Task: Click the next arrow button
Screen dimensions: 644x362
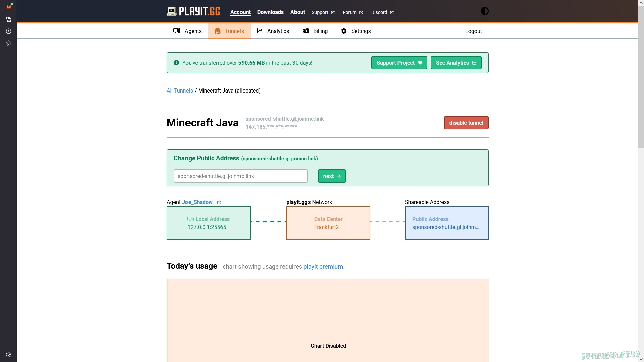Action: tap(332, 176)
